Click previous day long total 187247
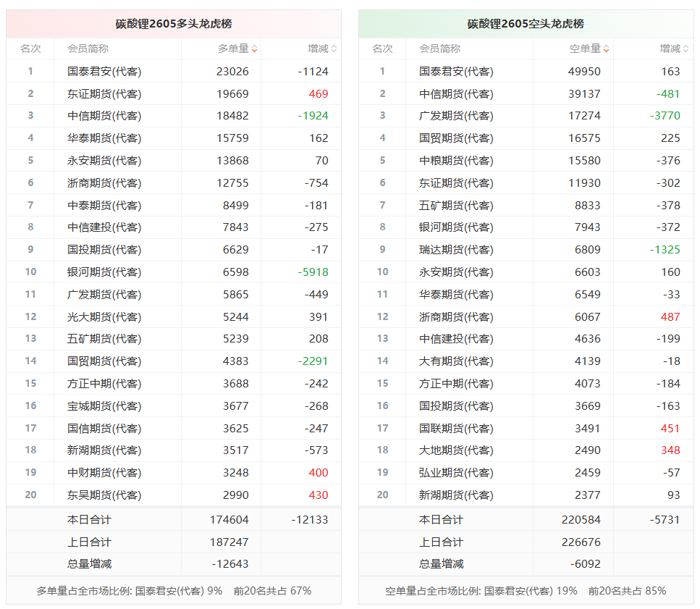Viewport: 700px width, 609px height. pos(229,542)
